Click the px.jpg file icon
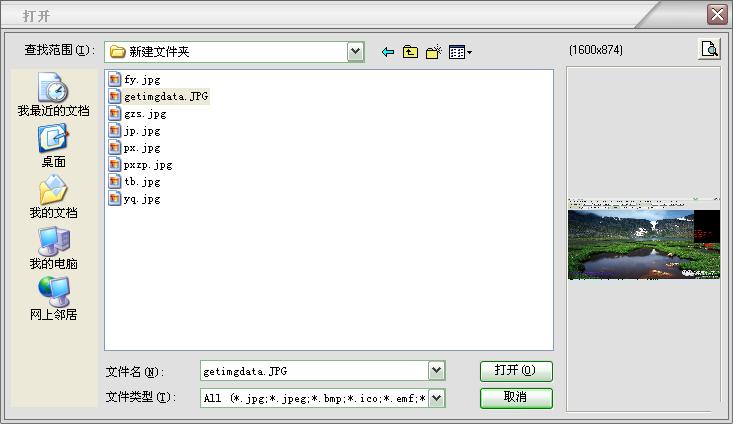The height and width of the screenshot is (424, 733). pyautogui.click(x=115, y=147)
